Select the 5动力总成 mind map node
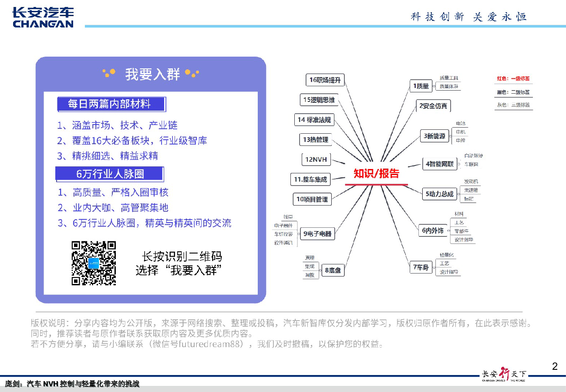 (x=439, y=194)
